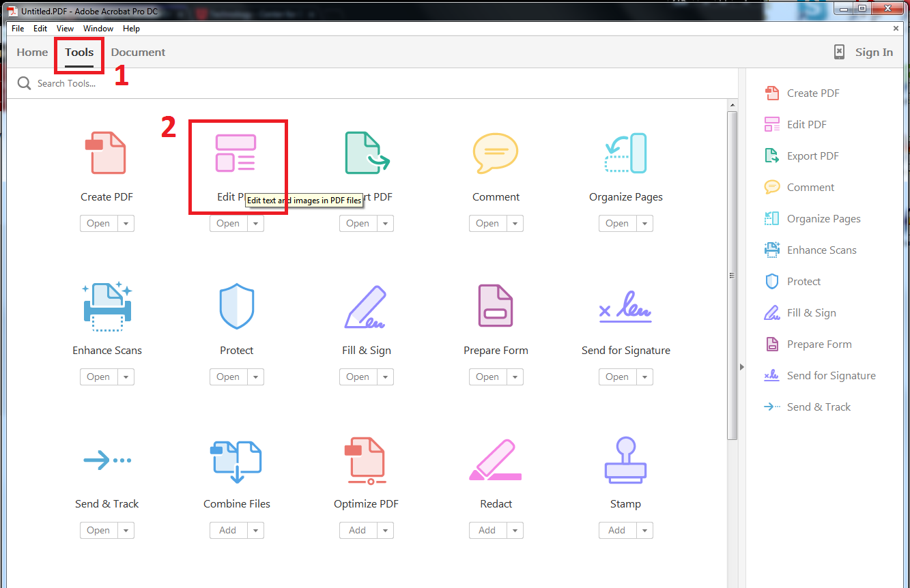910x588 pixels.
Task: Click the tools grid vertical scrollbar thumb
Action: click(x=733, y=275)
